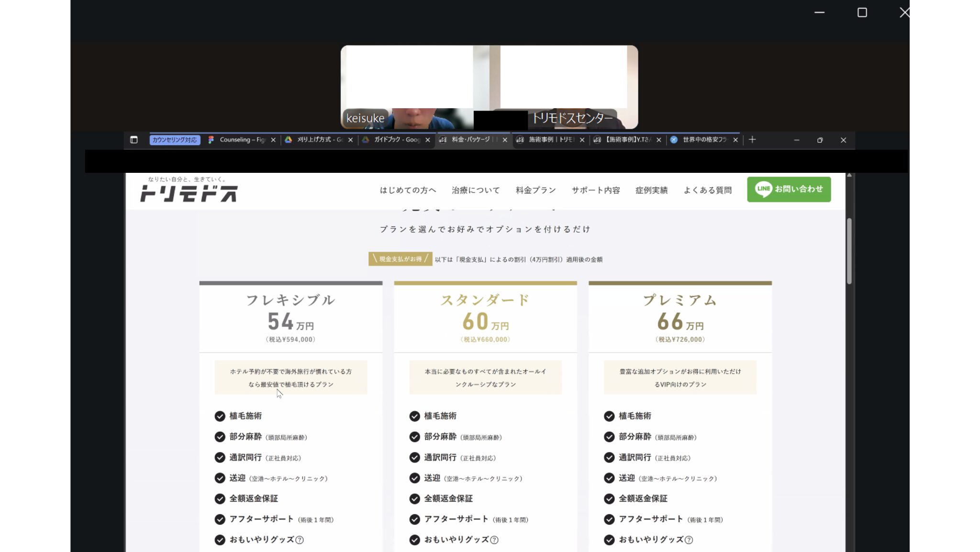Open the 料金プラン menu item

point(535,190)
